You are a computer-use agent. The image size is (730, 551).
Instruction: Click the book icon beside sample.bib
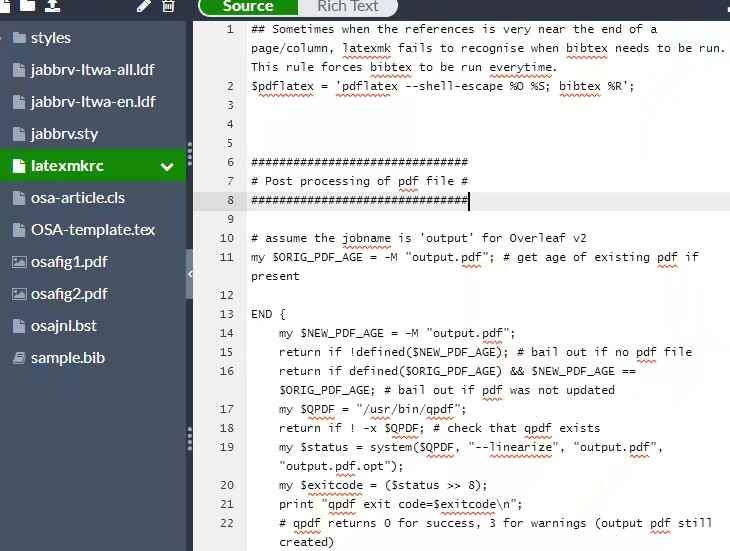[19, 358]
